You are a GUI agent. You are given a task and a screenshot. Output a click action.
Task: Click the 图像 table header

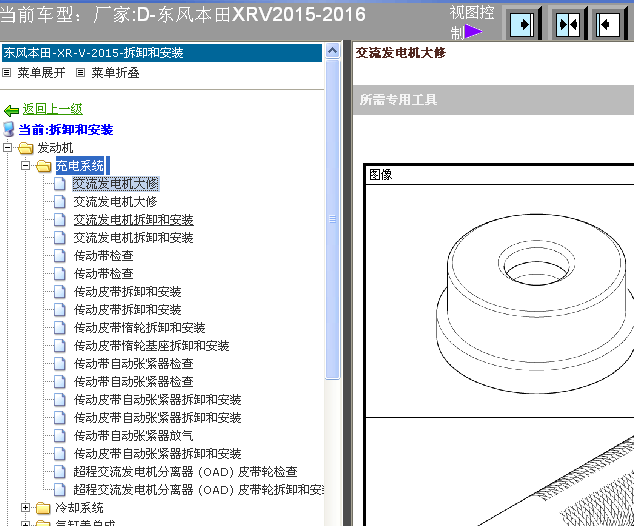(x=381, y=175)
